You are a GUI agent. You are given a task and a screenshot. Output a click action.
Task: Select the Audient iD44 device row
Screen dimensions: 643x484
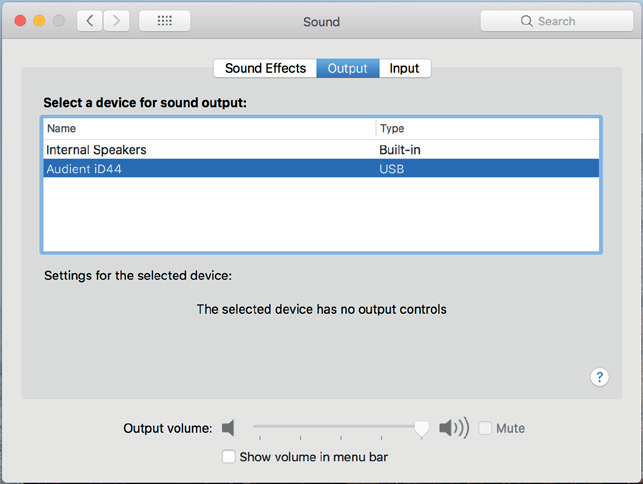pos(321,169)
